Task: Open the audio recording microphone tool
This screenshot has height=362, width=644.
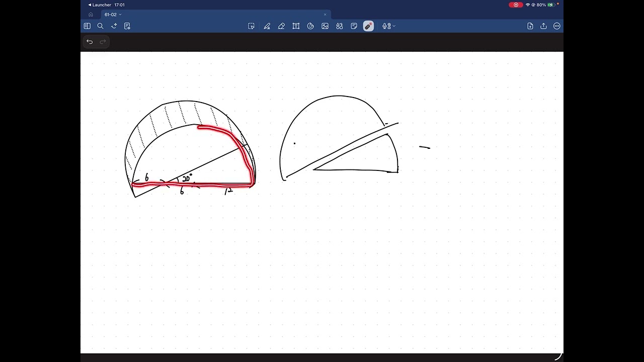Action: click(x=385, y=26)
